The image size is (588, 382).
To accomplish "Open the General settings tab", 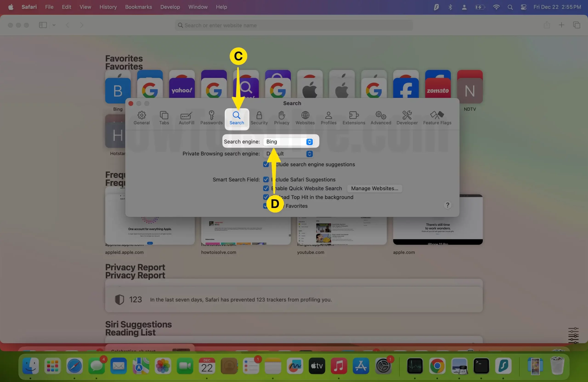I will tap(141, 118).
